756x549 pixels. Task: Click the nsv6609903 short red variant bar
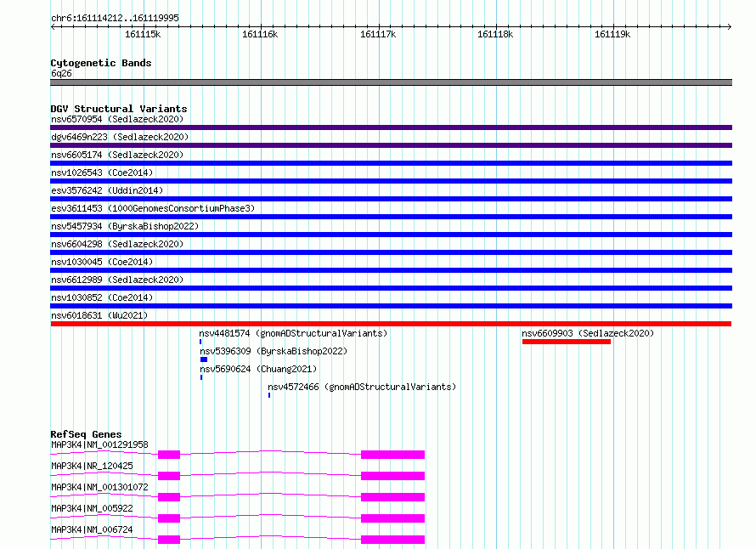coord(567,342)
